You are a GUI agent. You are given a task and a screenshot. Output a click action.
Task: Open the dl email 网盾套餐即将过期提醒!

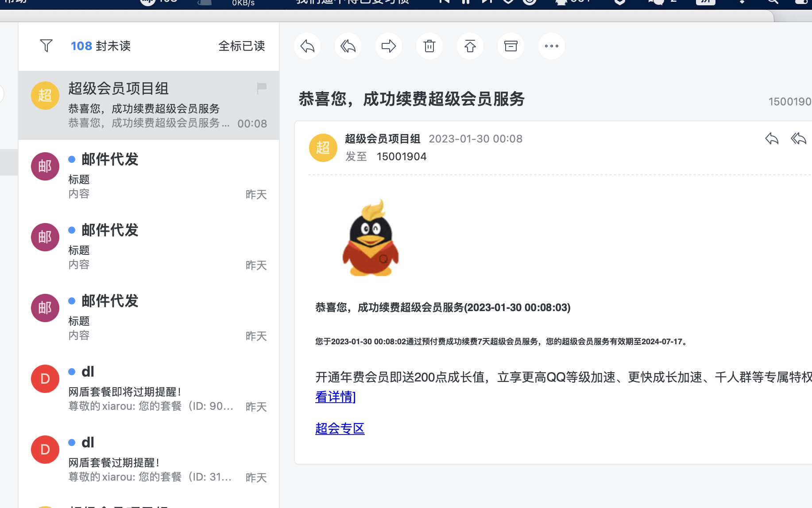149,389
